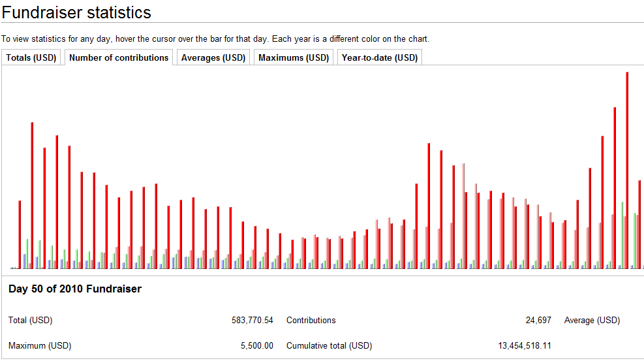Click the tallest green bar near the right
The image size is (644, 363).
pyautogui.click(x=622, y=235)
